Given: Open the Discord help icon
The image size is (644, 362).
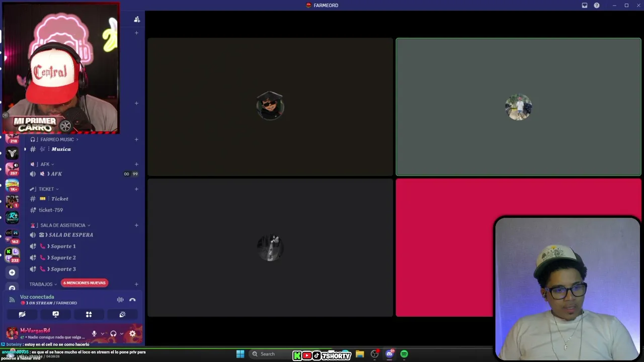Looking at the screenshot, I should point(597,6).
